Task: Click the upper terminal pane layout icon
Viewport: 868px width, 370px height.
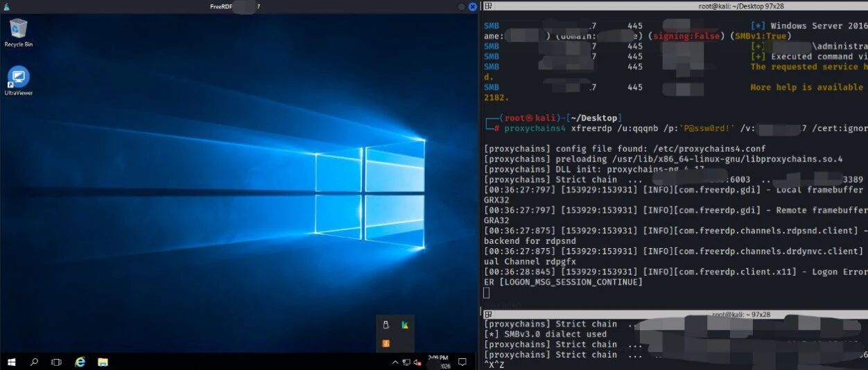Action: click(x=488, y=6)
